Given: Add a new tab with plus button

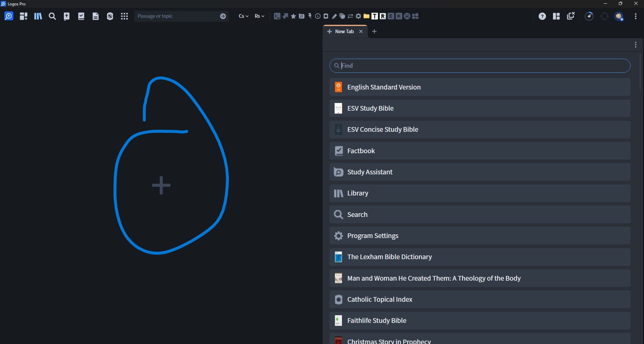Looking at the screenshot, I should [375, 32].
